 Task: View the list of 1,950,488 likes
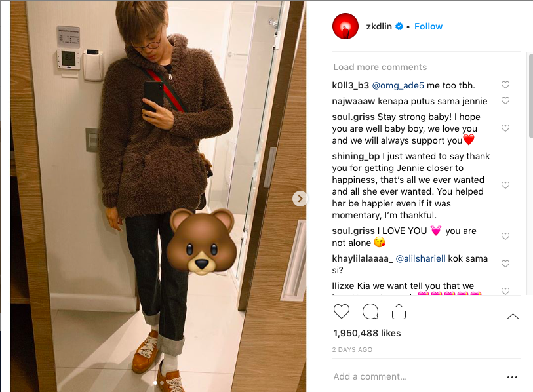coord(366,333)
